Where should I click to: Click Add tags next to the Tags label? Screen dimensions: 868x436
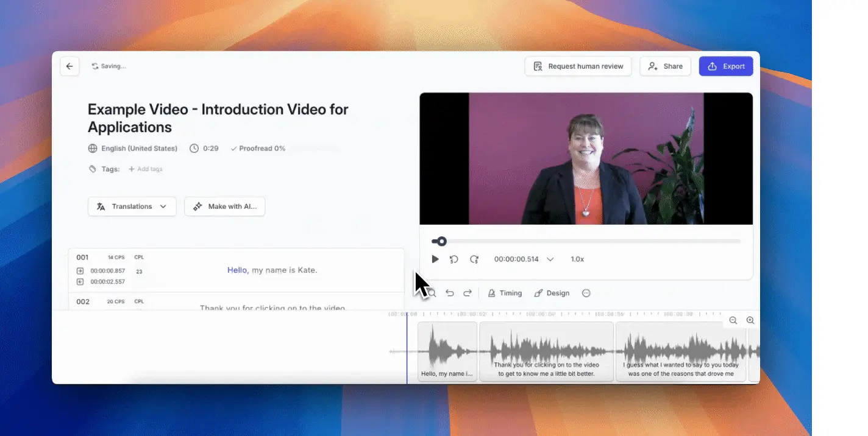coord(146,169)
